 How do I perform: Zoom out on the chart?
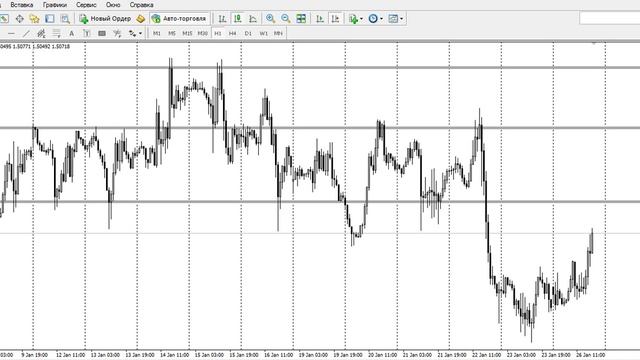[x=285, y=18]
